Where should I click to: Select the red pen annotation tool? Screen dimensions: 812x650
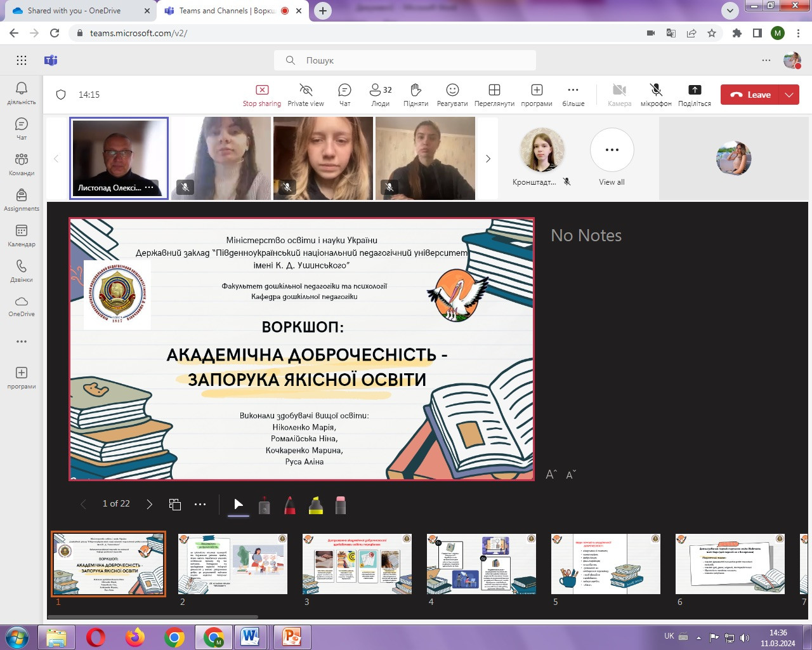pos(290,505)
